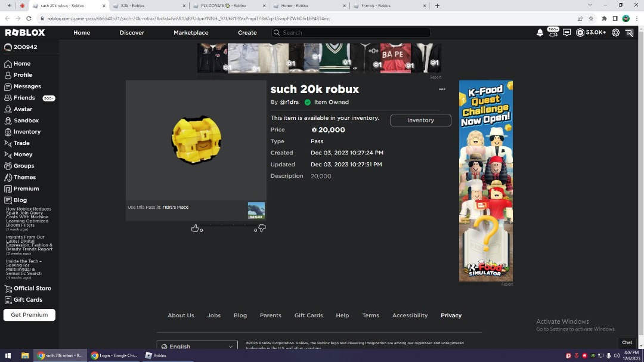Viewport: 644px width, 362px height.
Task: Open the English language dropdown
Action: [197, 346]
